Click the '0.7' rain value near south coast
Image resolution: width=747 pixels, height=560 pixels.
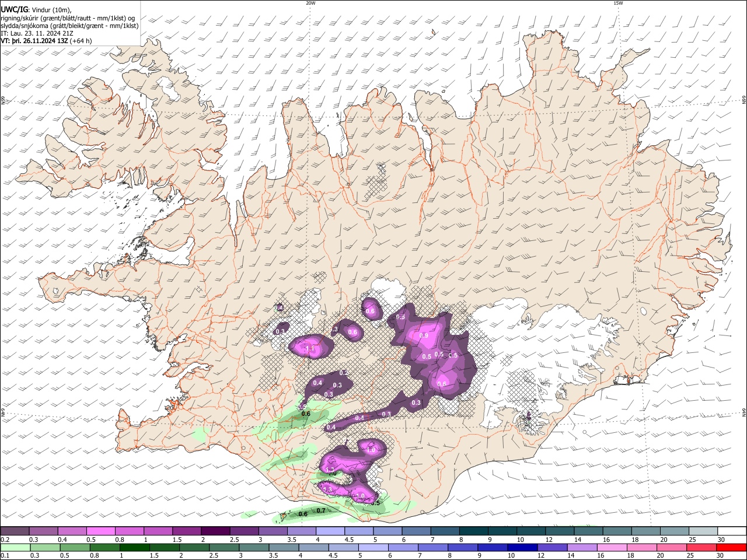coord(320,510)
